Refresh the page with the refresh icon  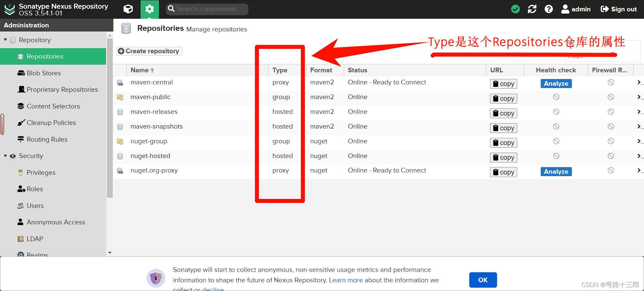[x=532, y=9]
